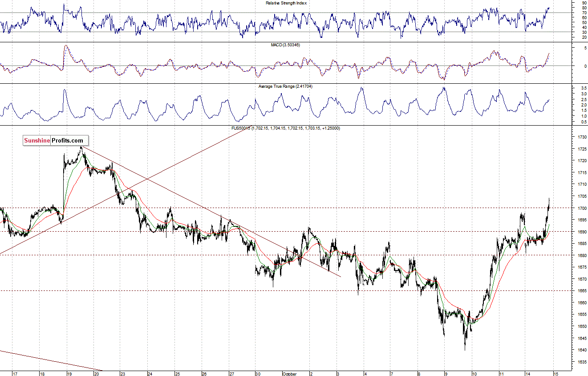588x376 pixels.
Task: Select date axis label 14
Action: coord(527,374)
